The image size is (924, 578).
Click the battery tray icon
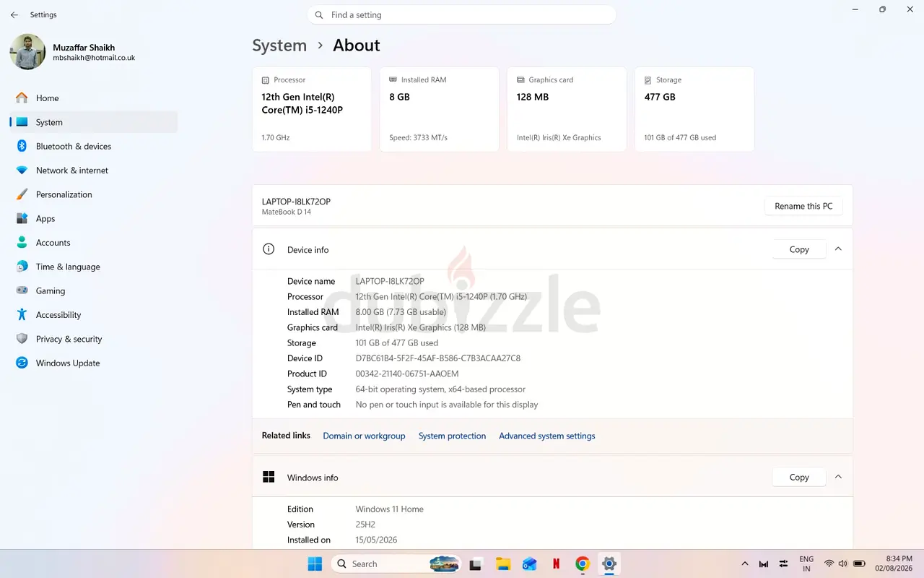click(x=859, y=564)
